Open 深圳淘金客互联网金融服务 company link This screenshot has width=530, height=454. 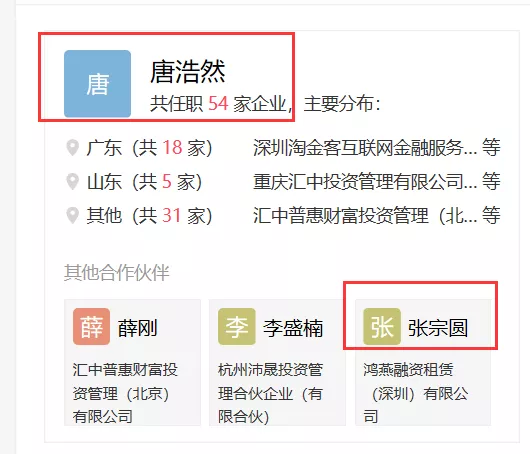(x=365, y=148)
